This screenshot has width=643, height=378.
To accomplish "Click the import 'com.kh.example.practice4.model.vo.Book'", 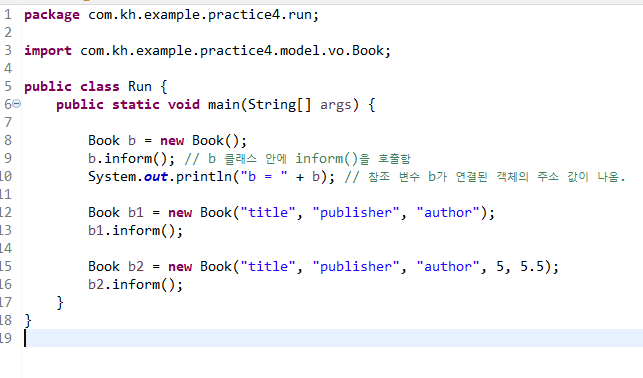I will tap(232, 50).
